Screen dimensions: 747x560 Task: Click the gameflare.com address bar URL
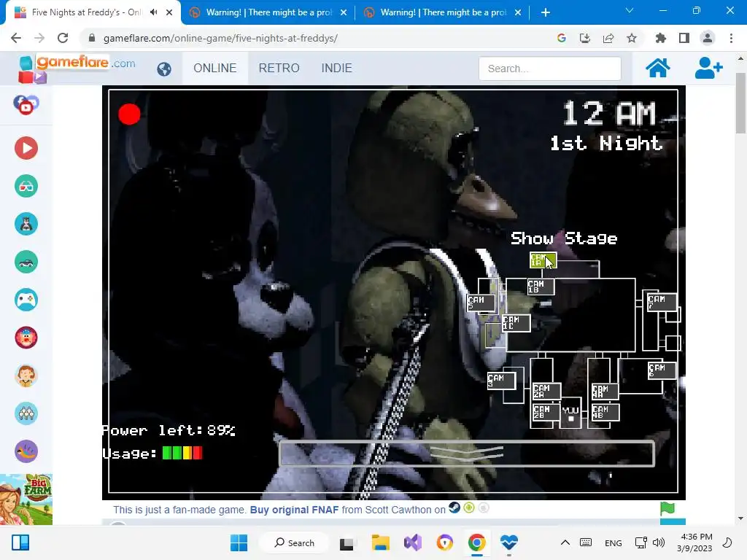[x=220, y=38]
